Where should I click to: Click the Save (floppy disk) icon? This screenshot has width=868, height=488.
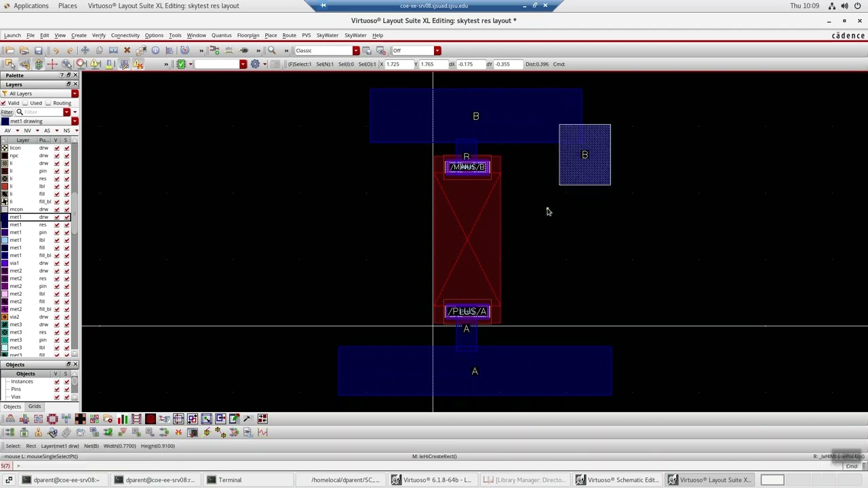click(39, 51)
